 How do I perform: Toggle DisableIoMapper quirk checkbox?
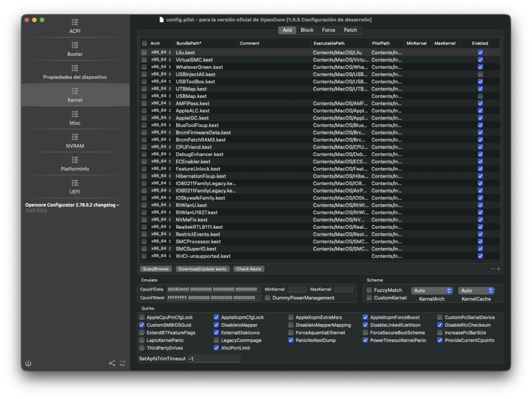pyautogui.click(x=216, y=325)
